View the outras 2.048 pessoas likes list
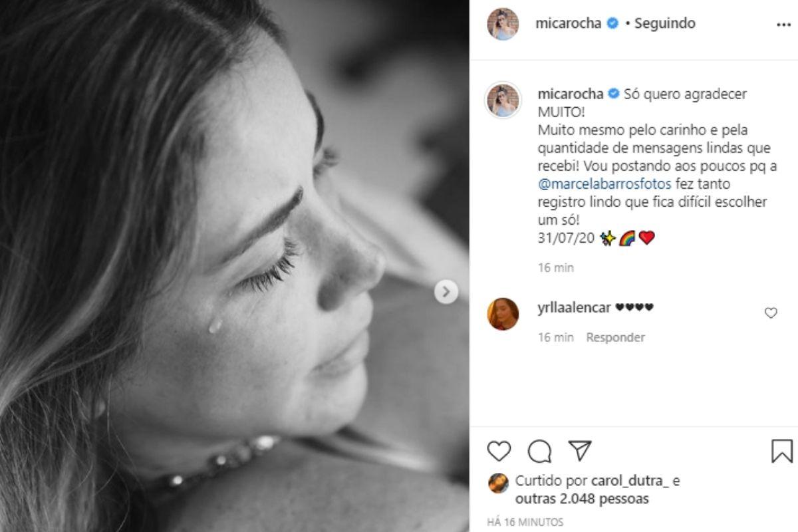 (593, 499)
